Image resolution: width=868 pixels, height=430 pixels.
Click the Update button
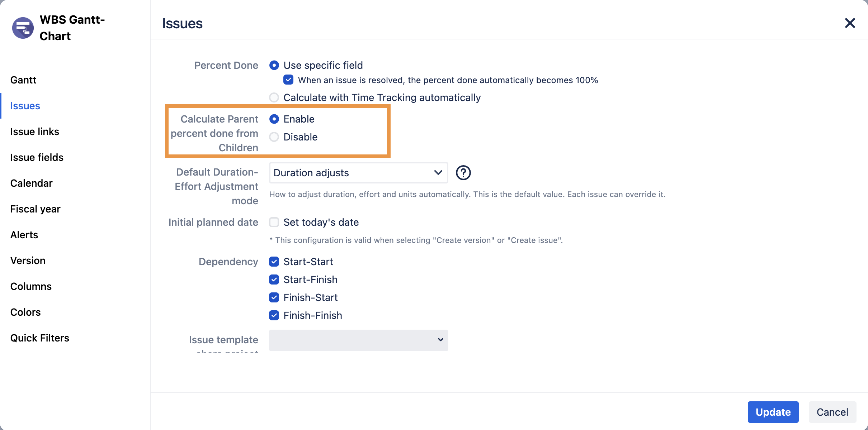coord(773,412)
